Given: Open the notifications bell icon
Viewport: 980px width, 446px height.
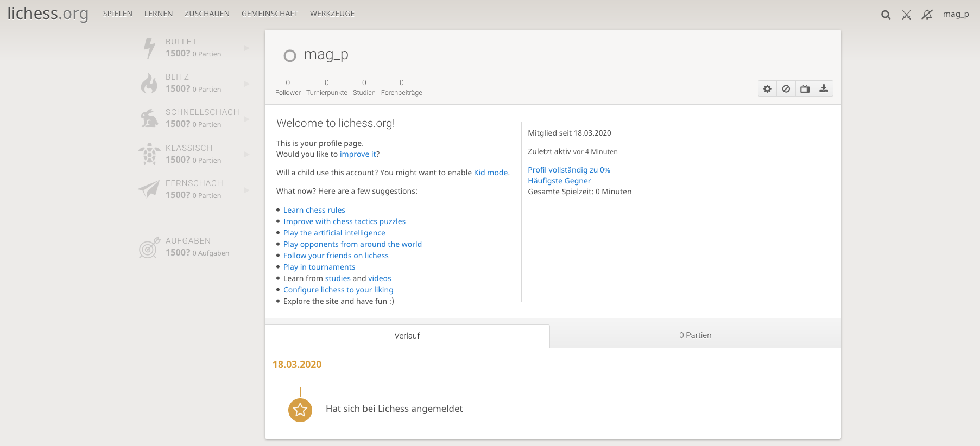Looking at the screenshot, I should (927, 15).
